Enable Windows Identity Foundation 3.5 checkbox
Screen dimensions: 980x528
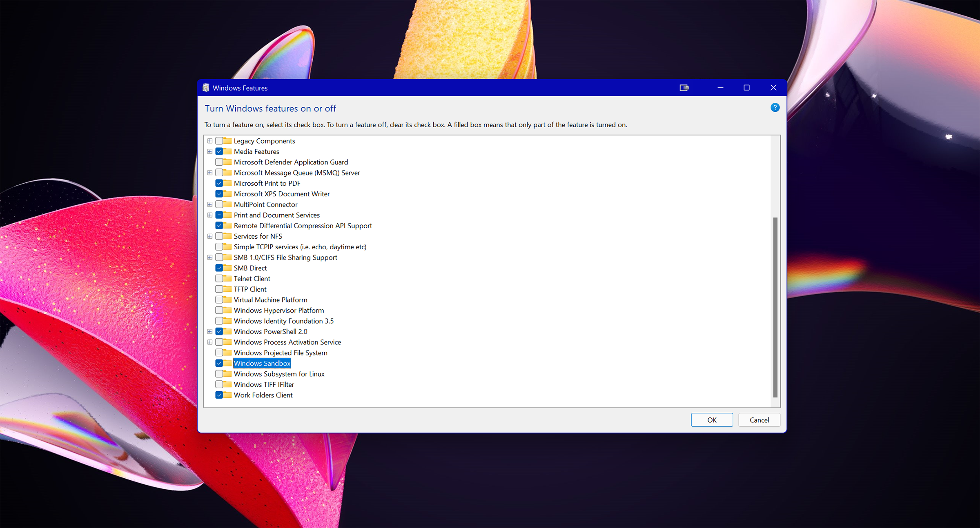(x=219, y=321)
